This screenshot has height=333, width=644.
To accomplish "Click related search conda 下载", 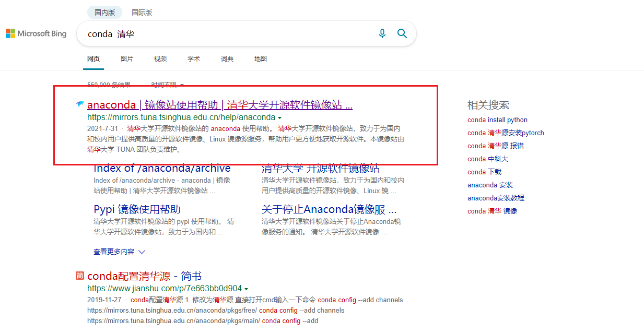I will [x=484, y=172].
